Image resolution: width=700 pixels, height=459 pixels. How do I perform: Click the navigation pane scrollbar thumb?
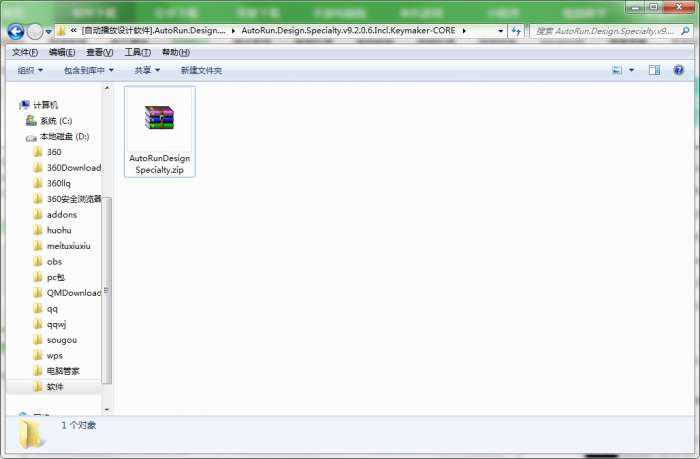click(107, 290)
